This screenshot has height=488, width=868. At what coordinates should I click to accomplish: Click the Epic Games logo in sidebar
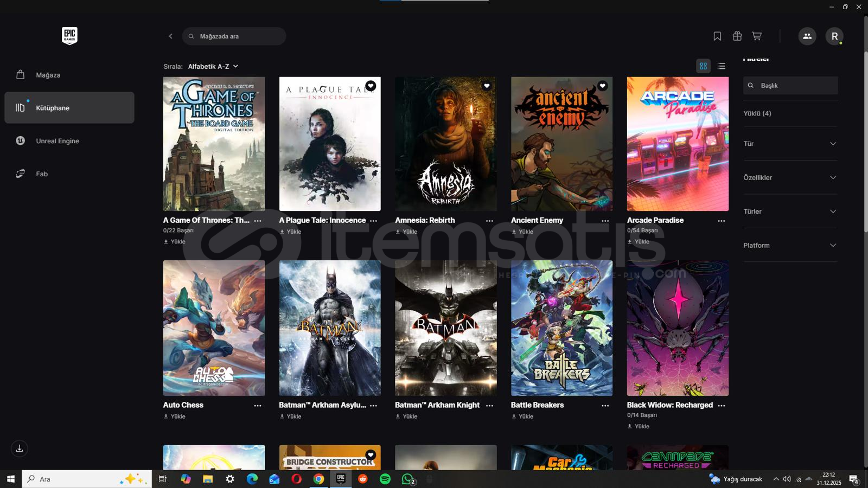[x=69, y=36]
